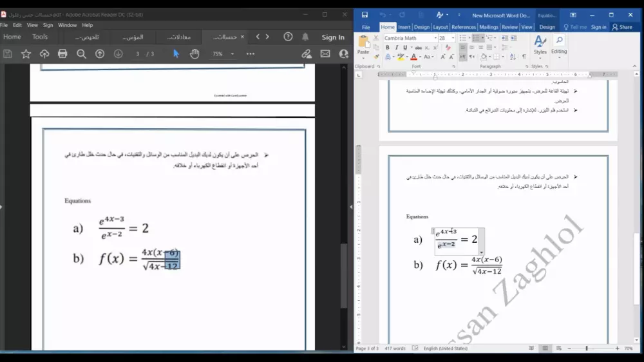Image resolution: width=644 pixels, height=362 pixels.
Task: Click the font color red A swatch
Action: point(414,57)
